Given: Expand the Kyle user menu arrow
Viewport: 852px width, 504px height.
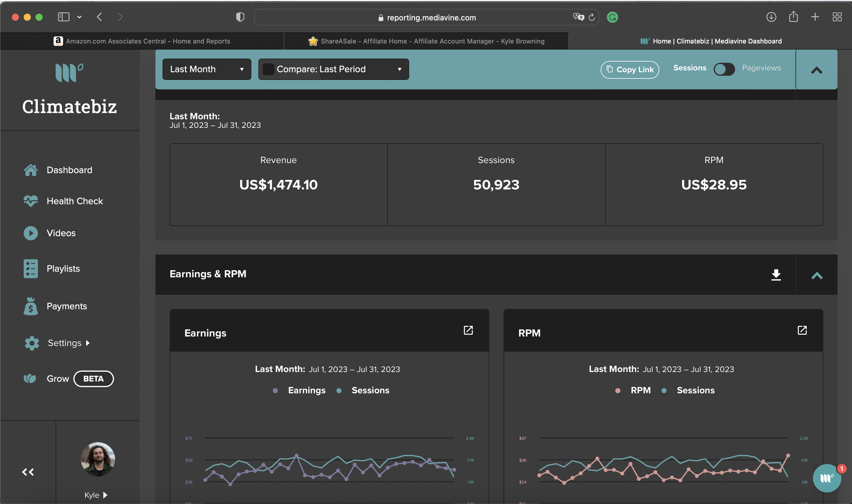Looking at the screenshot, I should pos(105,495).
